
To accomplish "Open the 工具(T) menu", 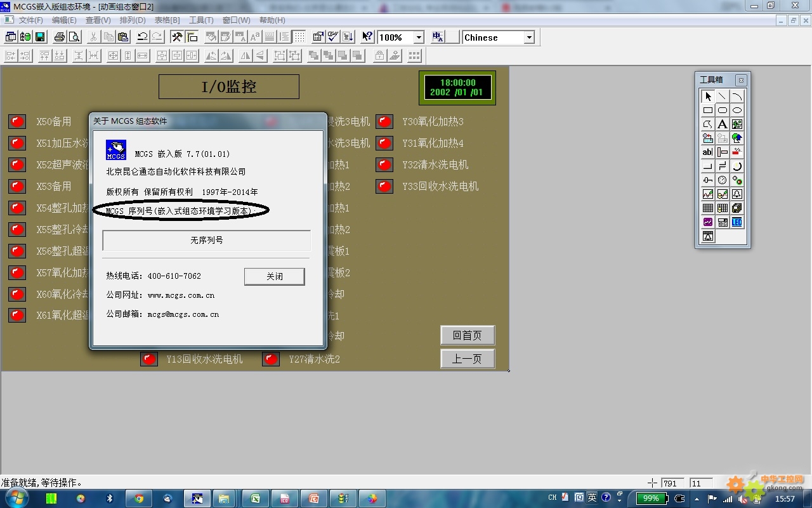I will tap(201, 20).
